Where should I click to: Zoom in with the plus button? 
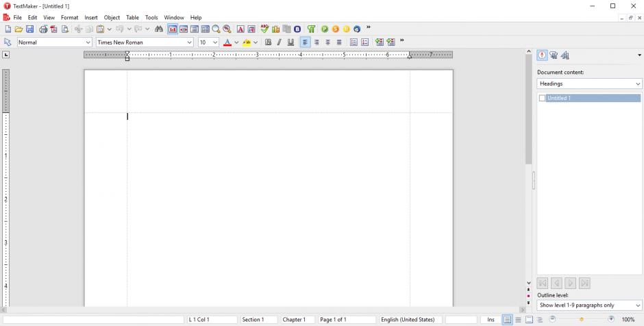611,319
